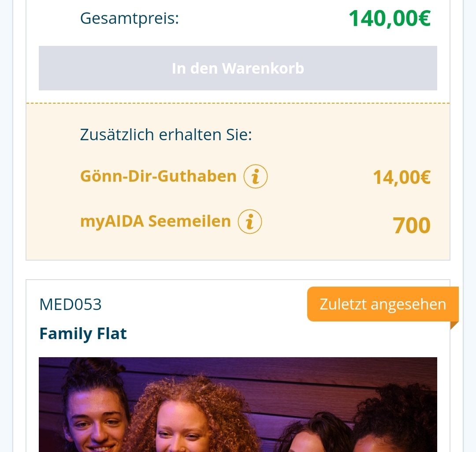
Task: Click the Zuletzt angesehen badge
Action: click(x=383, y=304)
